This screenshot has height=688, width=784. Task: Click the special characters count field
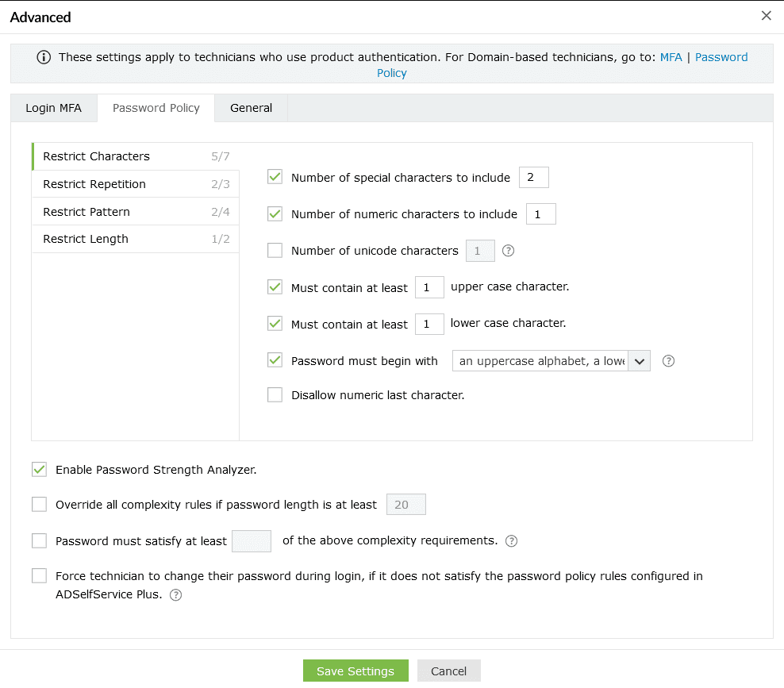pos(533,178)
